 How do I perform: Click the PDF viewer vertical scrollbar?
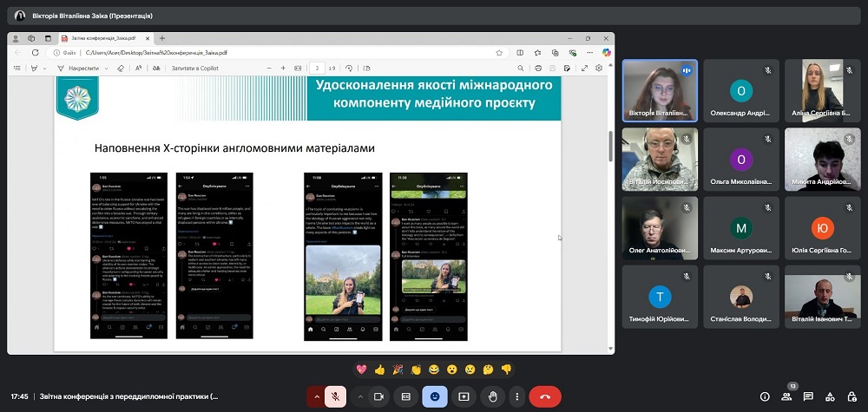pos(610,147)
